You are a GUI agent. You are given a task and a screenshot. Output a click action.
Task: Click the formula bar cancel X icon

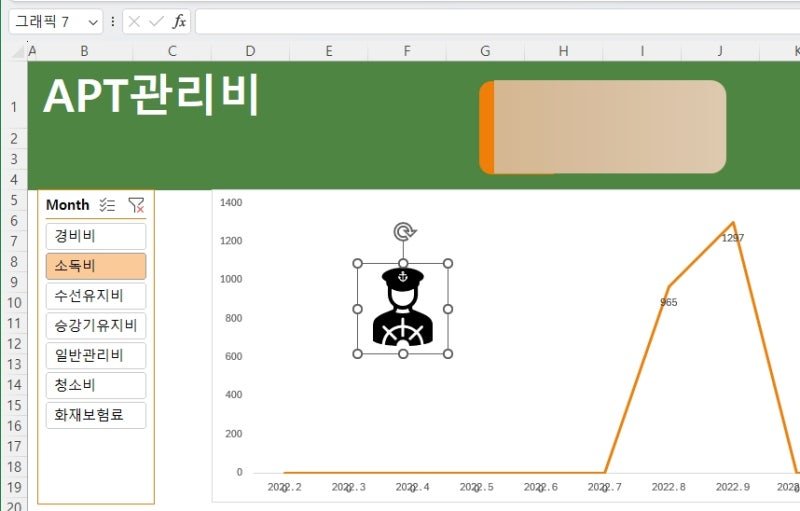coord(134,21)
